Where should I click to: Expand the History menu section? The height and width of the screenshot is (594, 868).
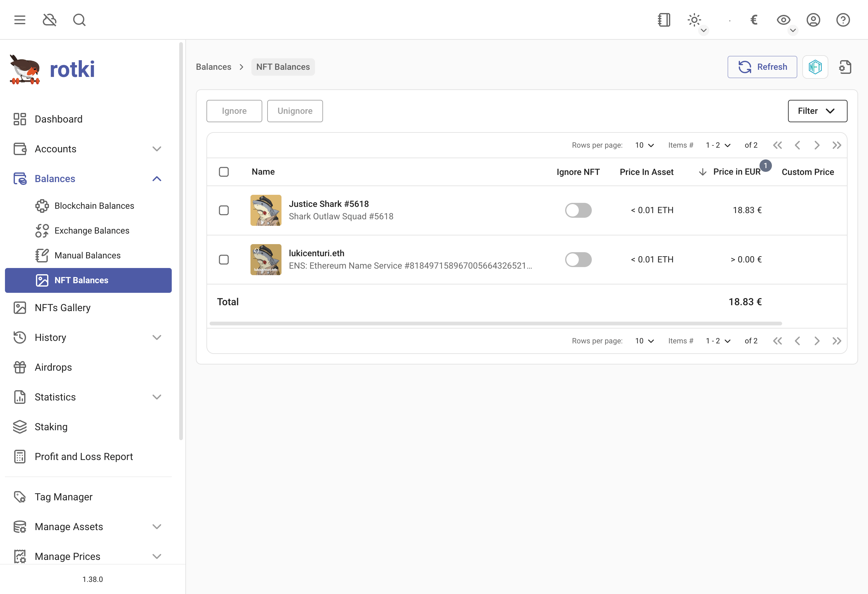(x=157, y=337)
